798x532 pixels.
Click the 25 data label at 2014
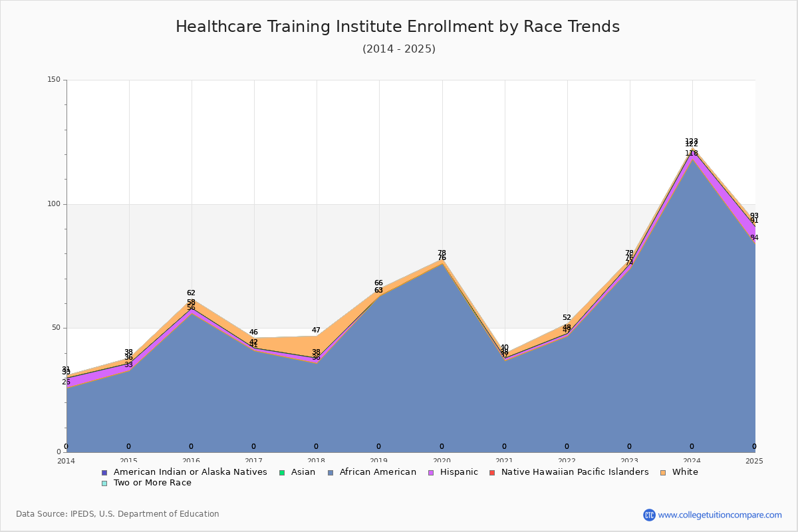coord(66,382)
